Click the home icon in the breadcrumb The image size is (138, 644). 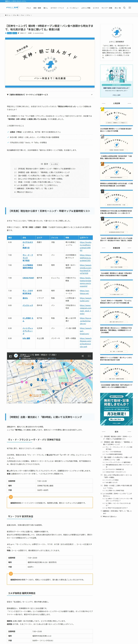[6, 15]
